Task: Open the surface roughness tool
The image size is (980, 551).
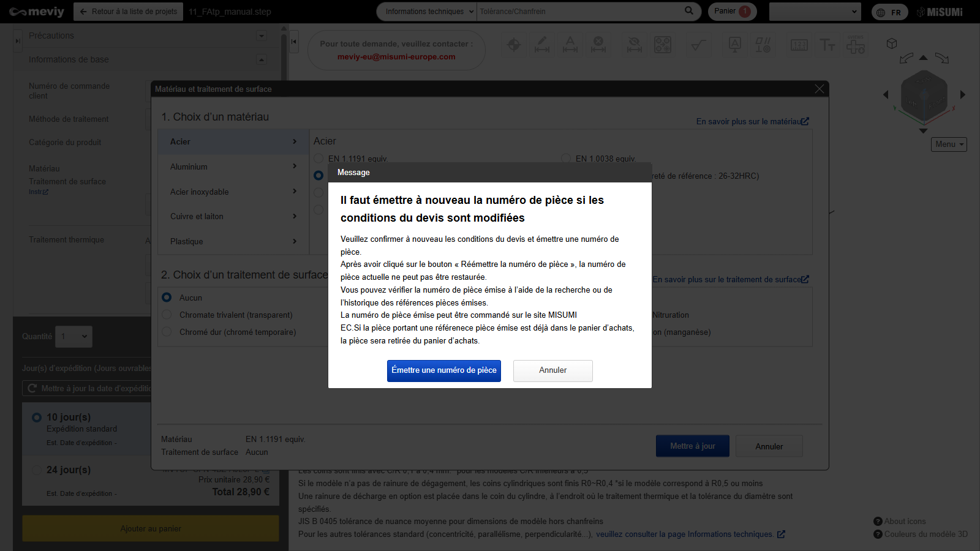Action: pos(698,45)
